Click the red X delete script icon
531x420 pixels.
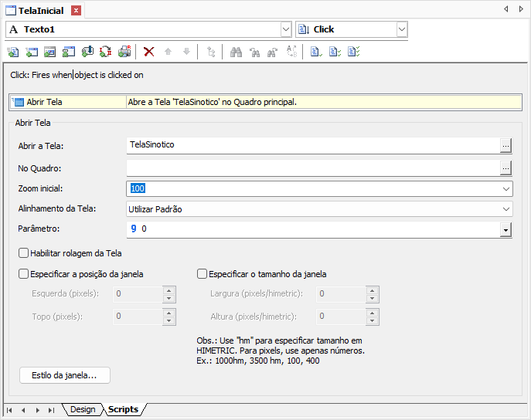[149, 52]
